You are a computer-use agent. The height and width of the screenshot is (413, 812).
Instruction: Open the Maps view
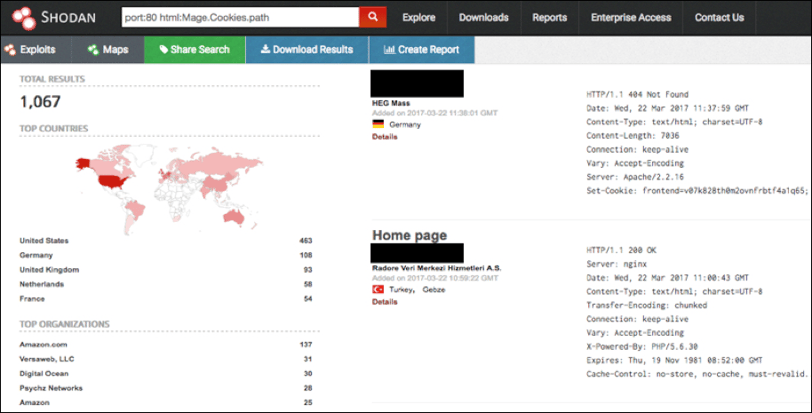(x=107, y=49)
